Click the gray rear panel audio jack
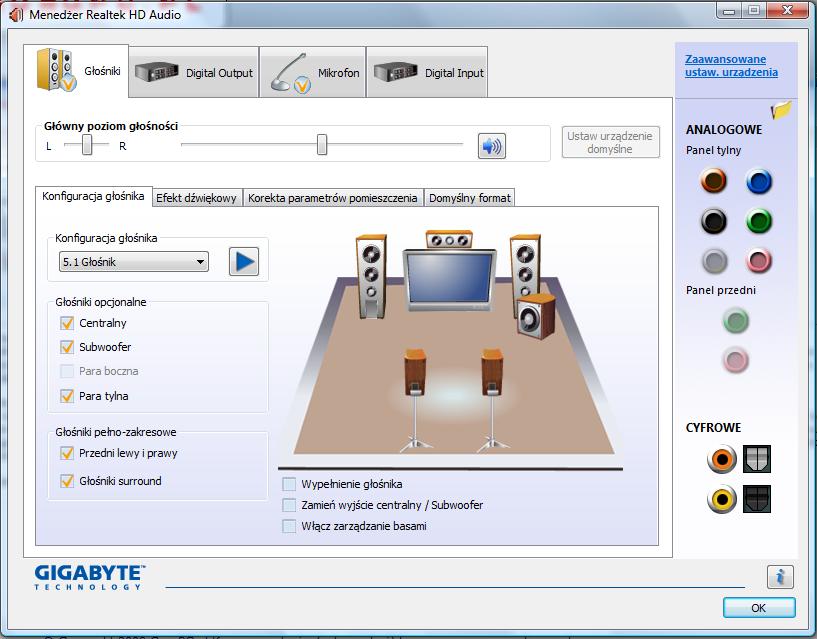 pyautogui.click(x=714, y=260)
